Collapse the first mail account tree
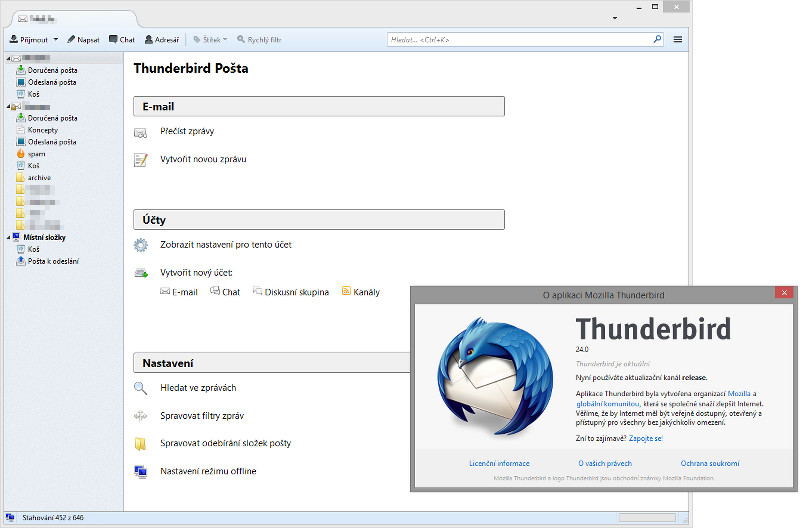This screenshot has height=528, width=800. click(x=9, y=58)
